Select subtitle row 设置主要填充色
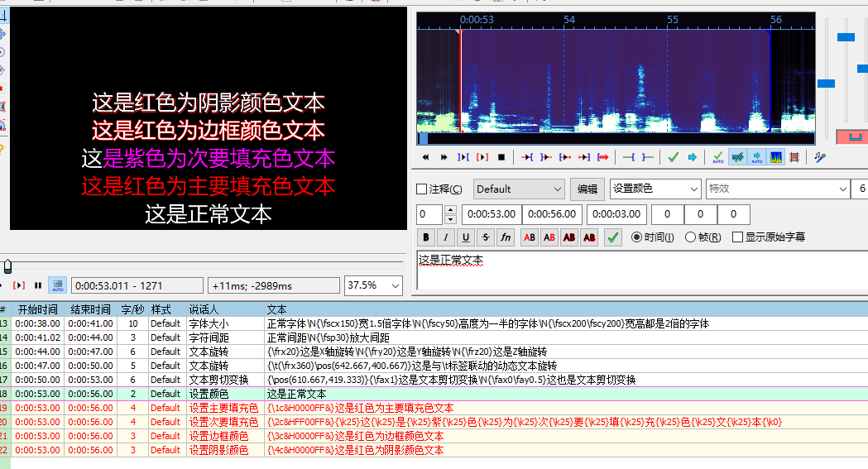 pos(434,408)
